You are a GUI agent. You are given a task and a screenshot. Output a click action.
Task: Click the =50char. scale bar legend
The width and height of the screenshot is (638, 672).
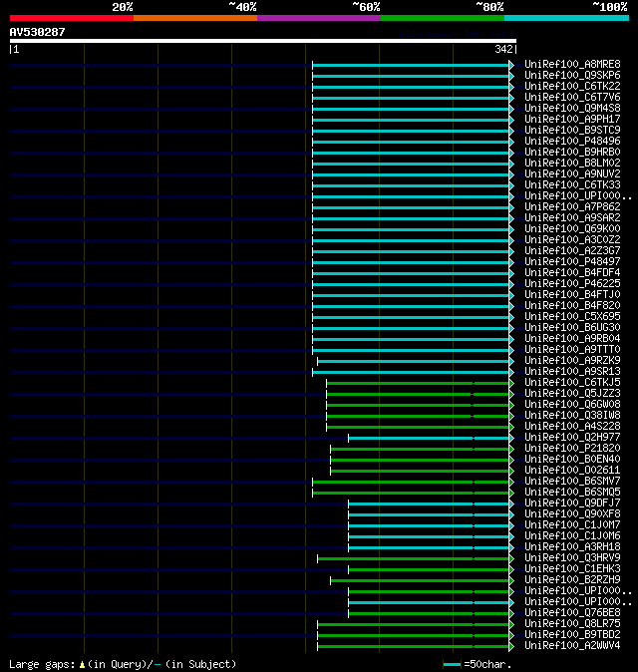478,665
